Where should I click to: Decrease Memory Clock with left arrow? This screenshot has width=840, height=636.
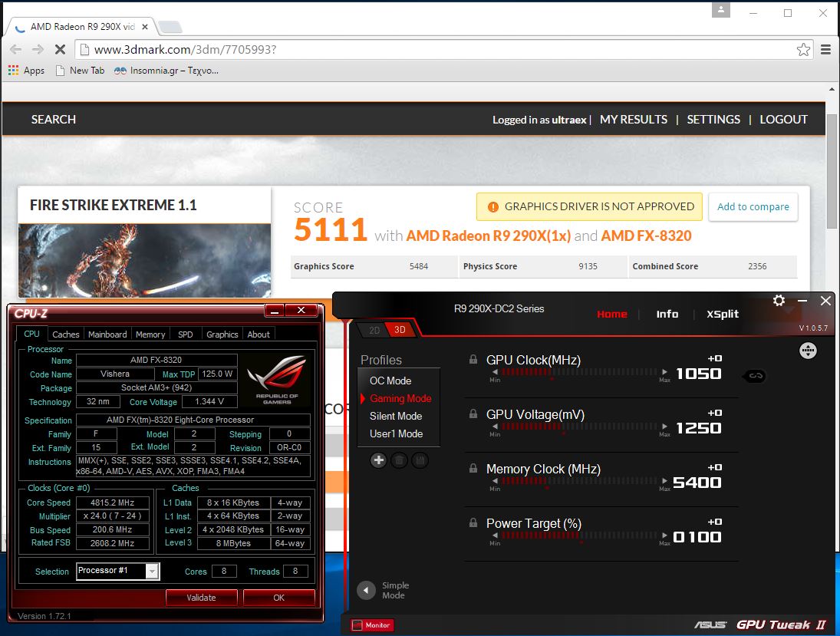(495, 480)
